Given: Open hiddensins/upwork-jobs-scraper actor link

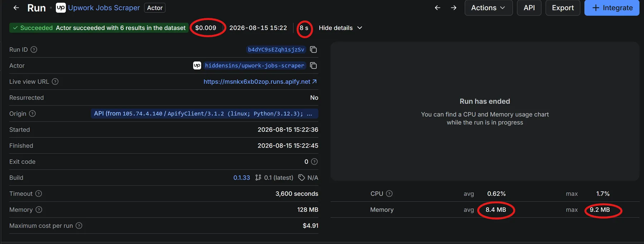Looking at the screenshot, I should (x=254, y=65).
